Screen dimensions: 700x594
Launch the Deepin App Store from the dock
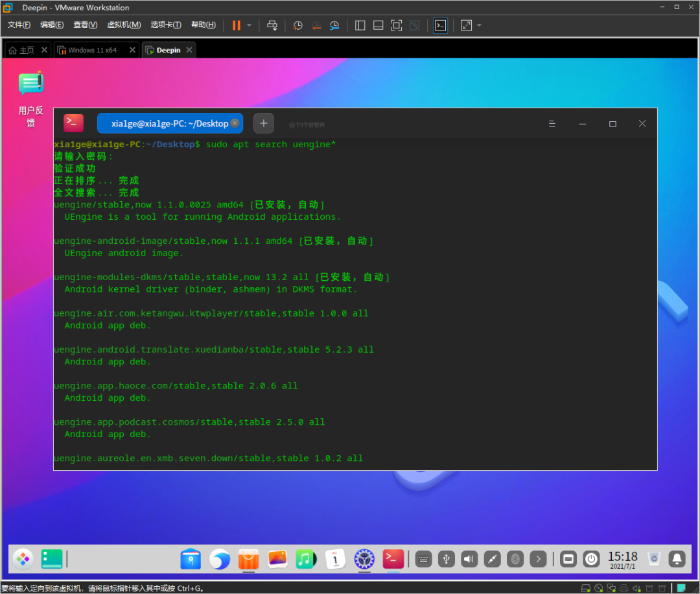[x=249, y=558]
